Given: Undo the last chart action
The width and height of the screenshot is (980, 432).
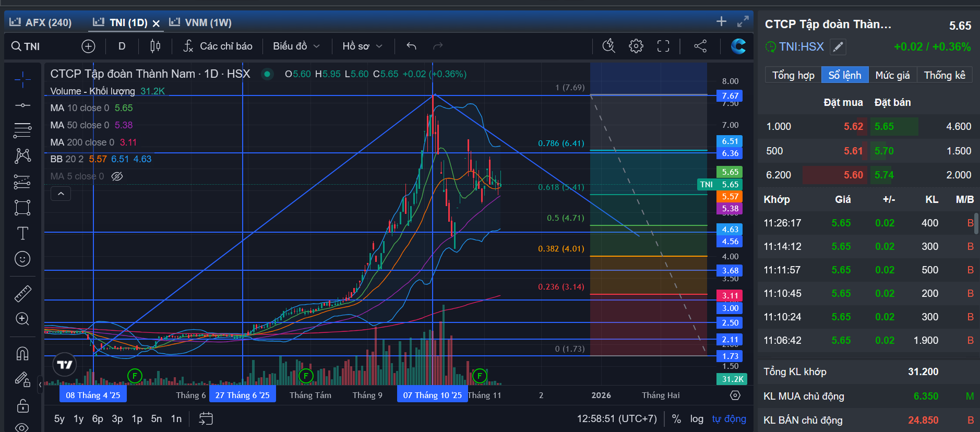Looking at the screenshot, I should pos(411,46).
